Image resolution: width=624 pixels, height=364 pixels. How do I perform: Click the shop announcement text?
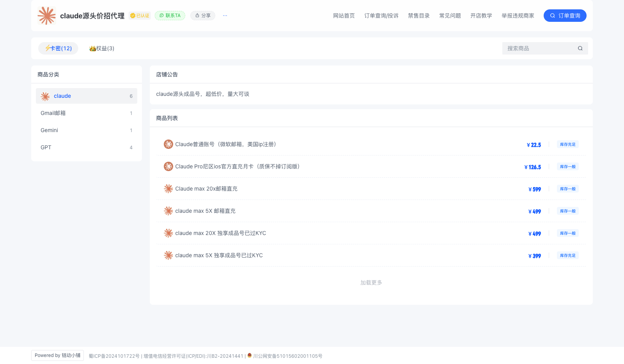point(203,94)
